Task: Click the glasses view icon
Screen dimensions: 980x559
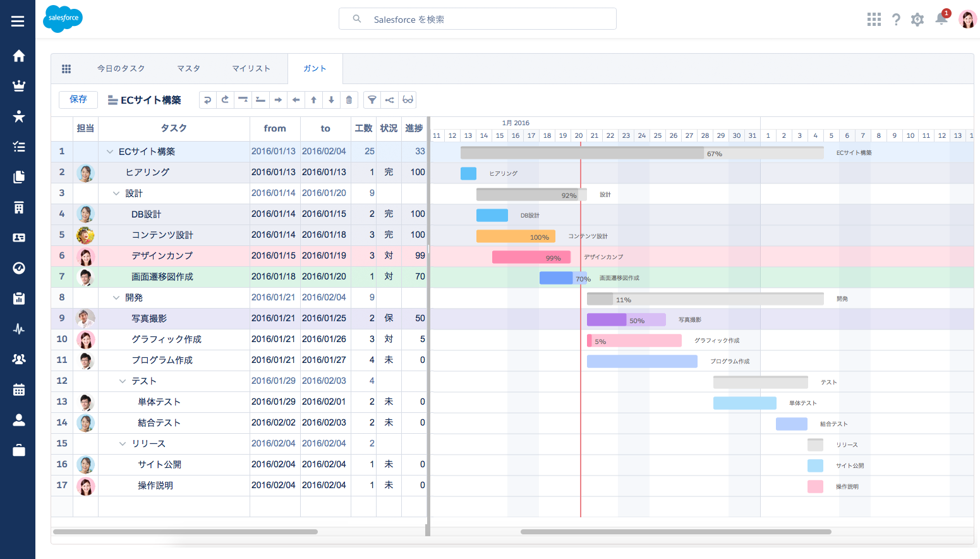Action: [408, 100]
